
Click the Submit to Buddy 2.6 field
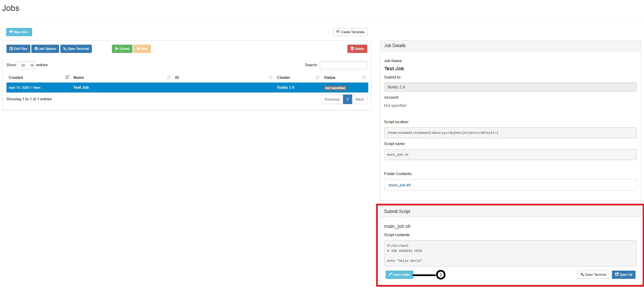[510, 87]
